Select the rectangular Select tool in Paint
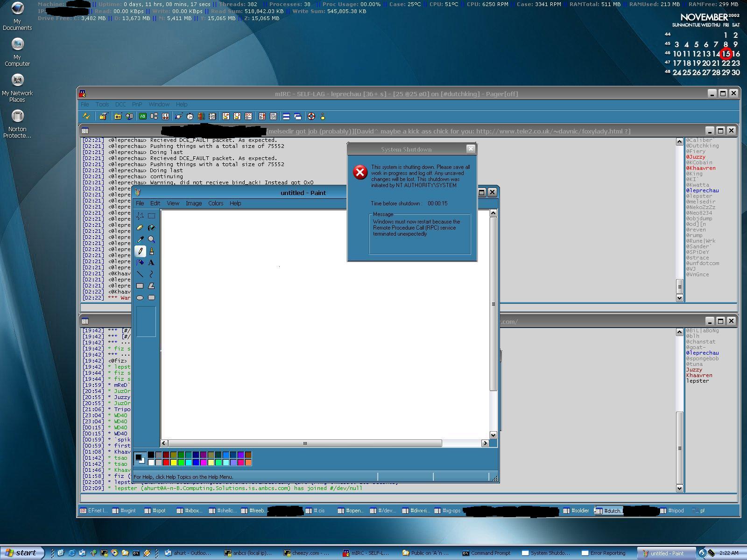The height and width of the screenshot is (560, 747). tap(151, 216)
